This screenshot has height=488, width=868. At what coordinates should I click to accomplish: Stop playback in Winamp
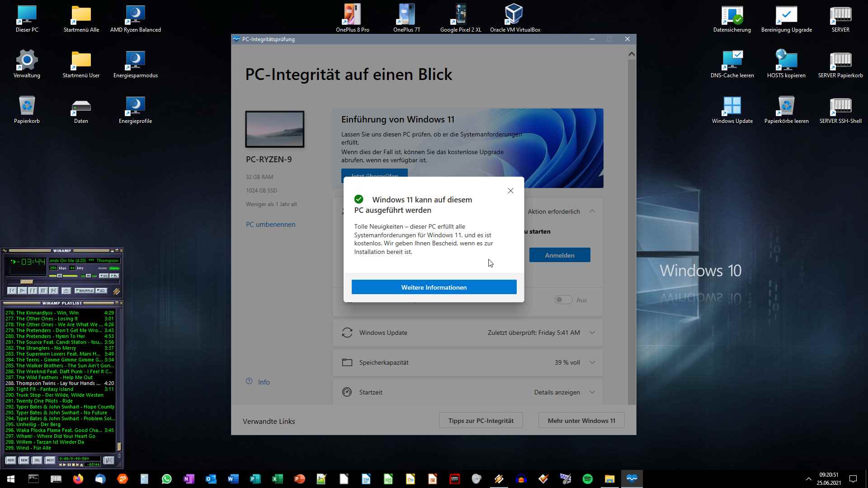click(x=43, y=291)
